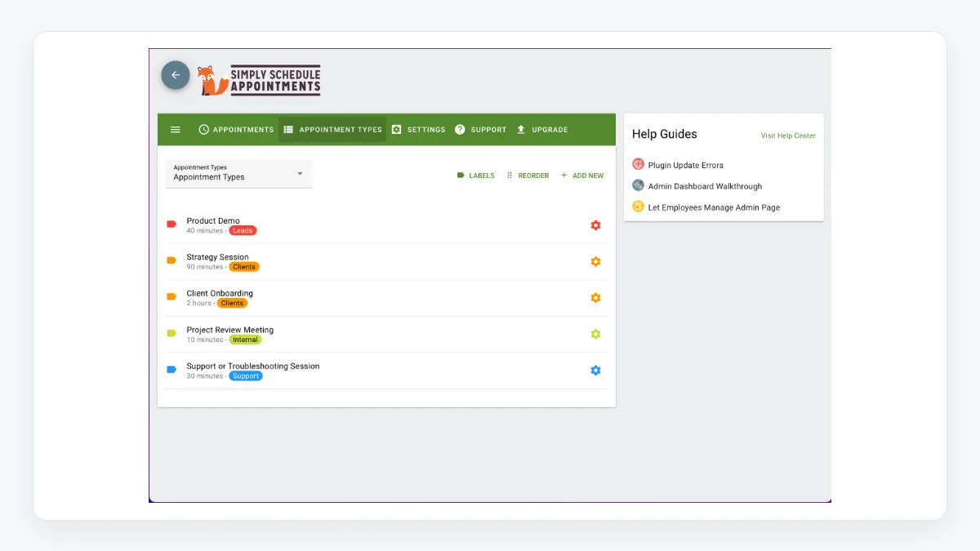Open the Appointments tab

tap(236, 130)
